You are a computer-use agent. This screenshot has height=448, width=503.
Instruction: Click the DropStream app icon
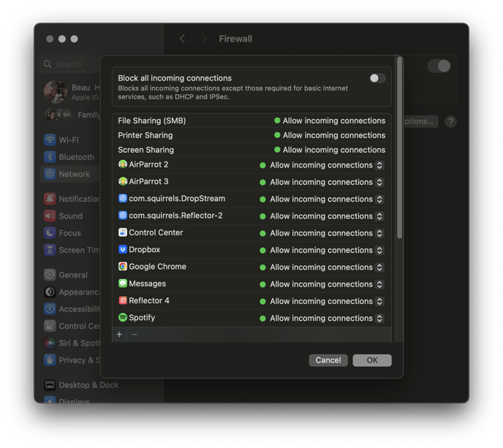pyautogui.click(x=123, y=198)
